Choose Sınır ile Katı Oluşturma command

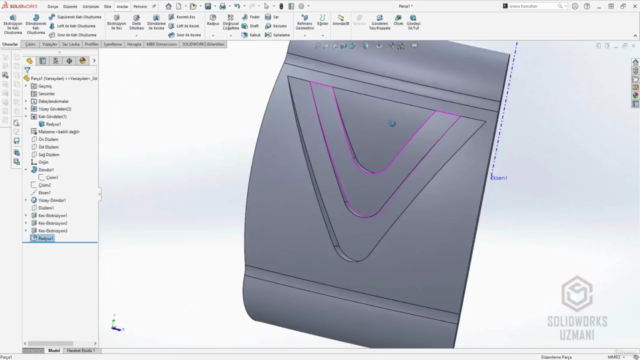[72, 35]
